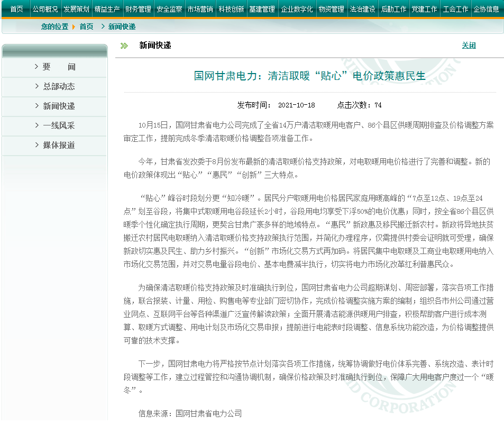Click the paragraph beginning 为确保清洁取暖价格支持政策

pos(308,314)
